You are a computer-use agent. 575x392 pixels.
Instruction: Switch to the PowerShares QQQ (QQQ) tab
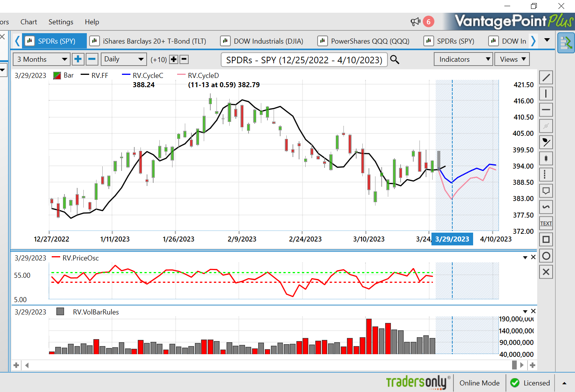364,41
